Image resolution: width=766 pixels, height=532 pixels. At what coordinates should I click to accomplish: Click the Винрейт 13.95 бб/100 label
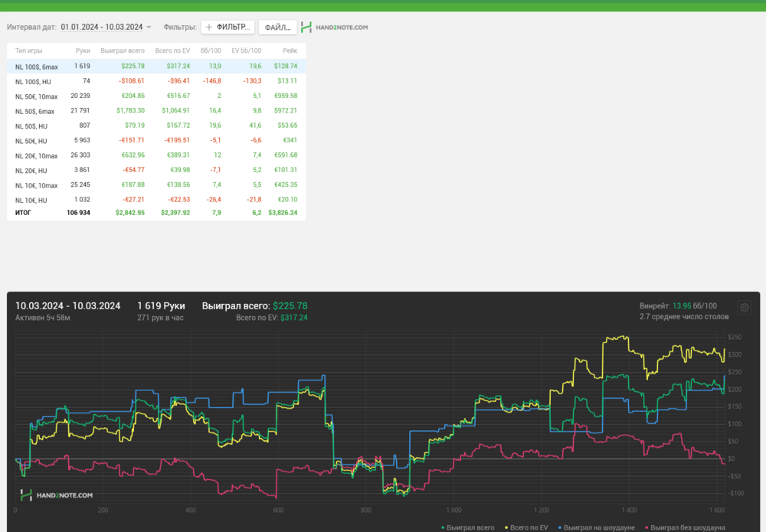[678, 306]
